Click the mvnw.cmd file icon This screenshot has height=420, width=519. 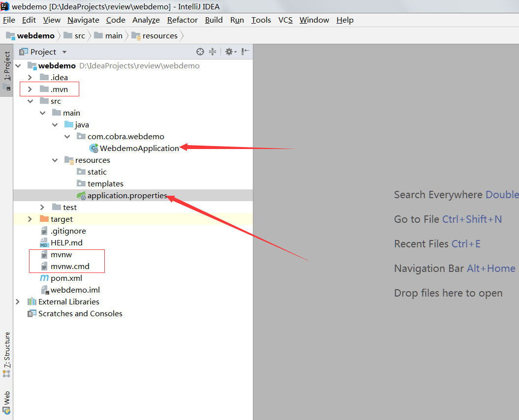44,267
